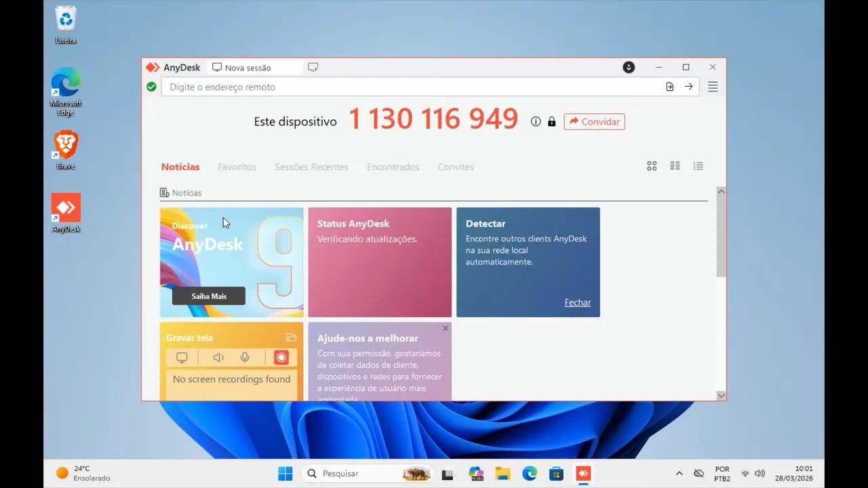The height and width of the screenshot is (488, 868).
Task: Click the Fechar link in Detectar card
Action: point(578,302)
